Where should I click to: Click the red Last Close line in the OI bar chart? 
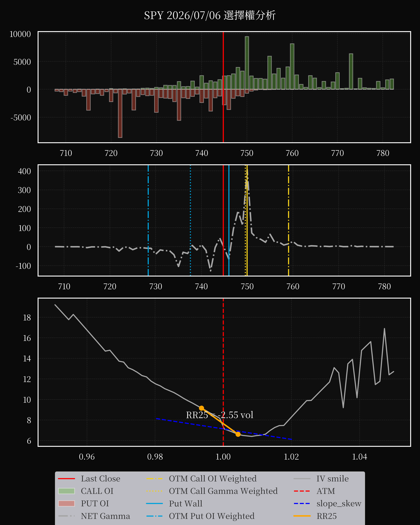coord(223,87)
